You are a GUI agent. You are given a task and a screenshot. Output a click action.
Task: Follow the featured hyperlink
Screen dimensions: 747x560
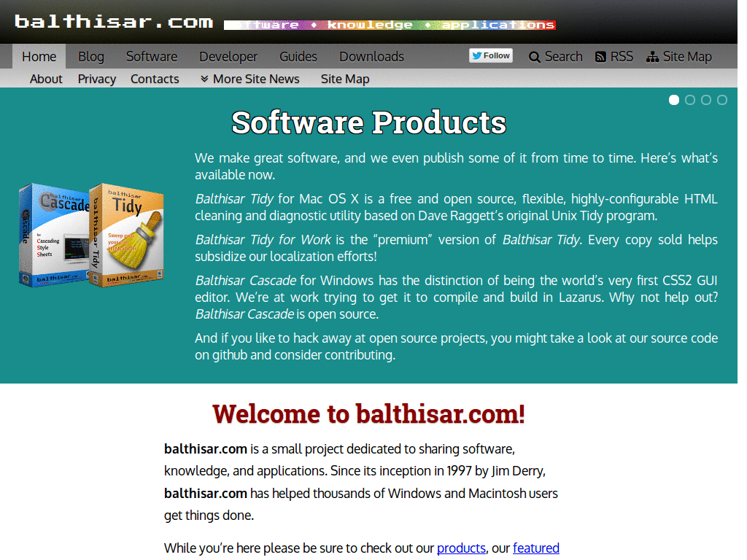point(536,548)
